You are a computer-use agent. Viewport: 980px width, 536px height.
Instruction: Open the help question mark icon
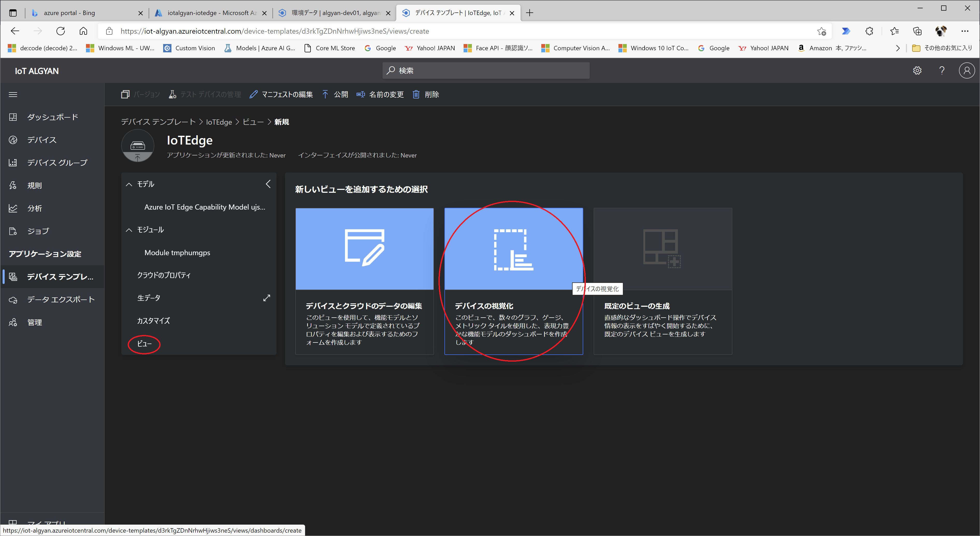pos(942,71)
